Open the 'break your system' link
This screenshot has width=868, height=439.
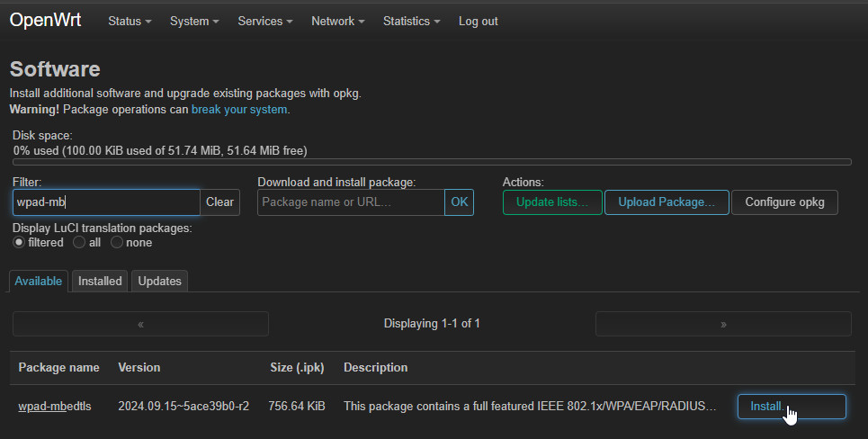point(239,109)
